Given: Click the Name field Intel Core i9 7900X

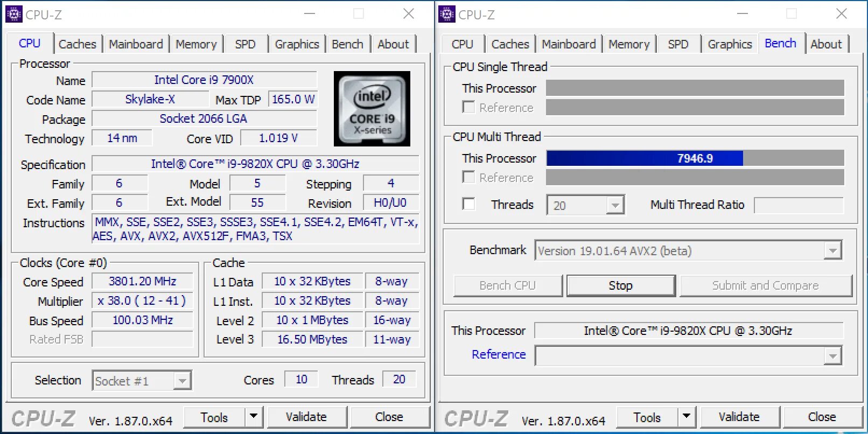Looking at the screenshot, I should click(204, 80).
